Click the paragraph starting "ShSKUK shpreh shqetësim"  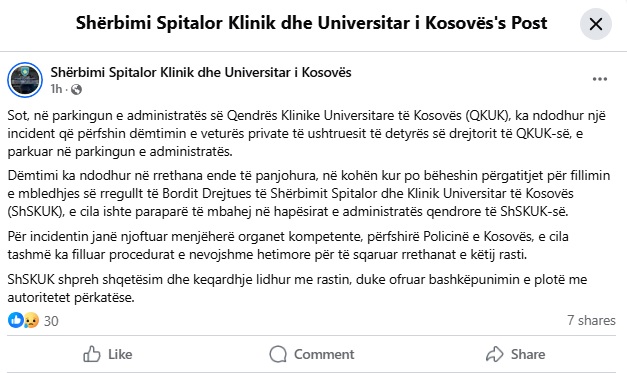pyautogui.click(x=297, y=288)
